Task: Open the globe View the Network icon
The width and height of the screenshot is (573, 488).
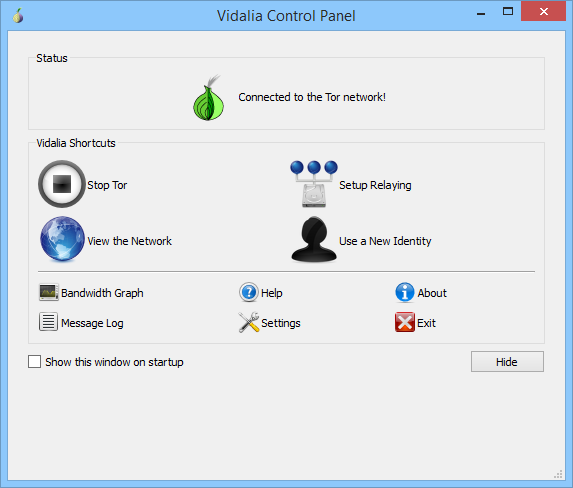Action: (x=62, y=239)
